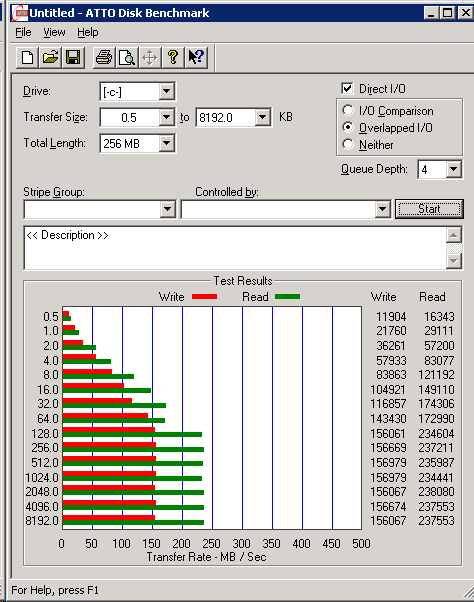Open a saved benchmark file icon
The width and height of the screenshot is (474, 602).
click(50, 58)
